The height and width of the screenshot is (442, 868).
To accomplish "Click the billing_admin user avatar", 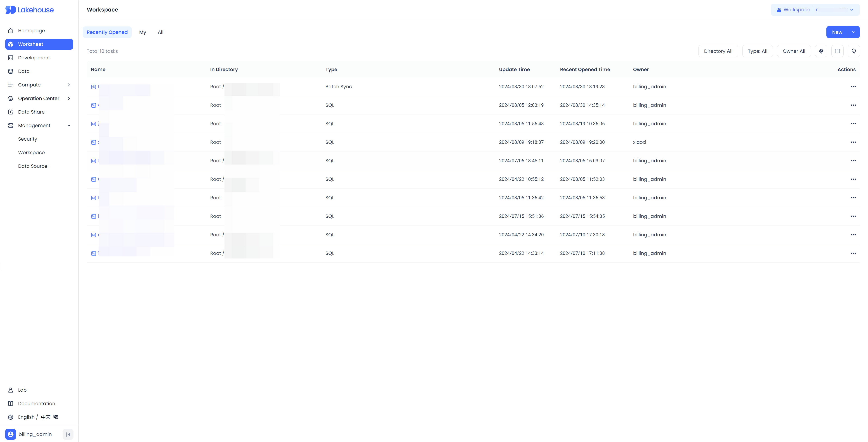I will (11, 434).
